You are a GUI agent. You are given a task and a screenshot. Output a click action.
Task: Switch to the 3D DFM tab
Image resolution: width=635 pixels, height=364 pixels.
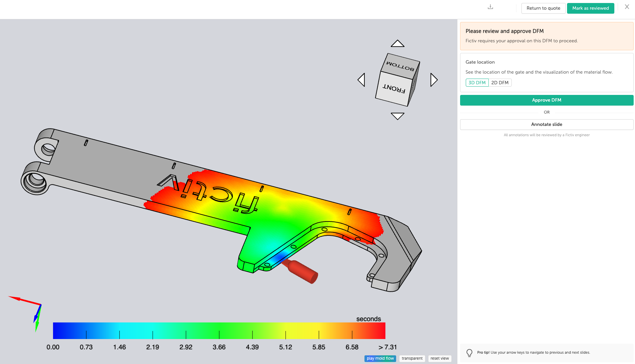pyautogui.click(x=477, y=83)
